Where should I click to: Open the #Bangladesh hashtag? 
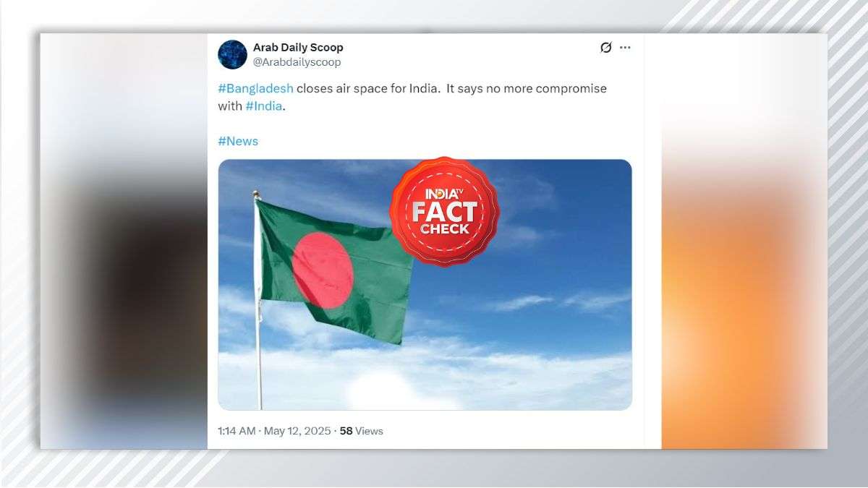click(x=255, y=88)
